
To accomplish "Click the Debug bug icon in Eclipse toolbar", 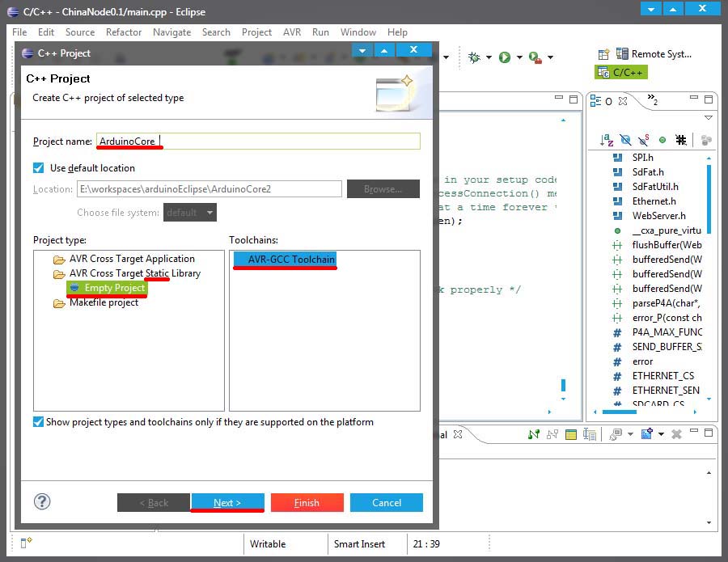I will coord(474,57).
